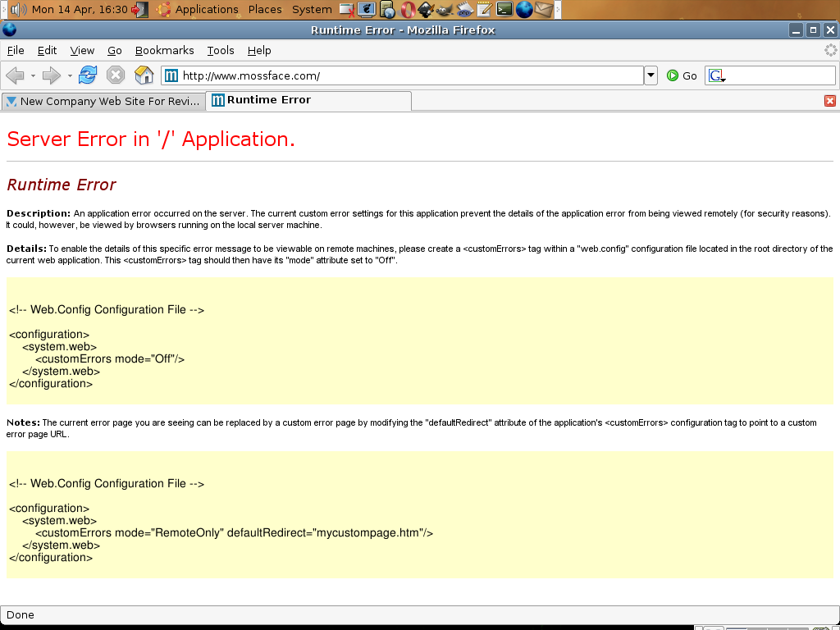
Task: Launch the mail envelope icon in panel
Action: point(544,9)
